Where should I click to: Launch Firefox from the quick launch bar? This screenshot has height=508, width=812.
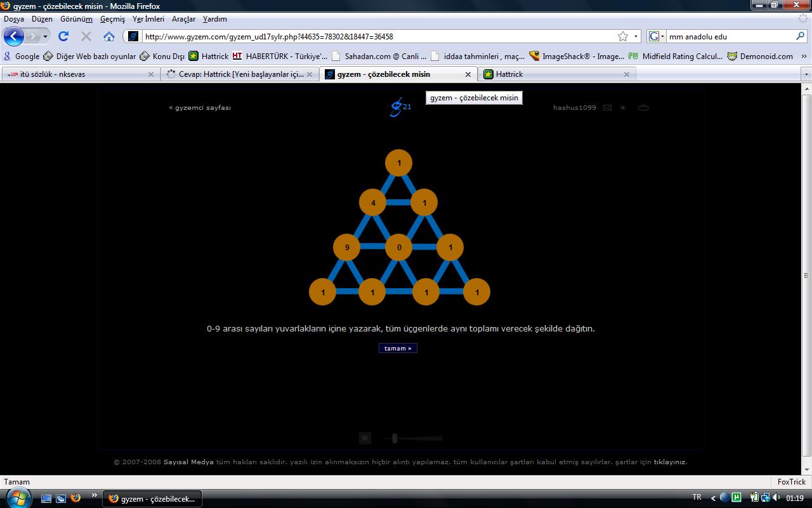pyautogui.click(x=75, y=498)
